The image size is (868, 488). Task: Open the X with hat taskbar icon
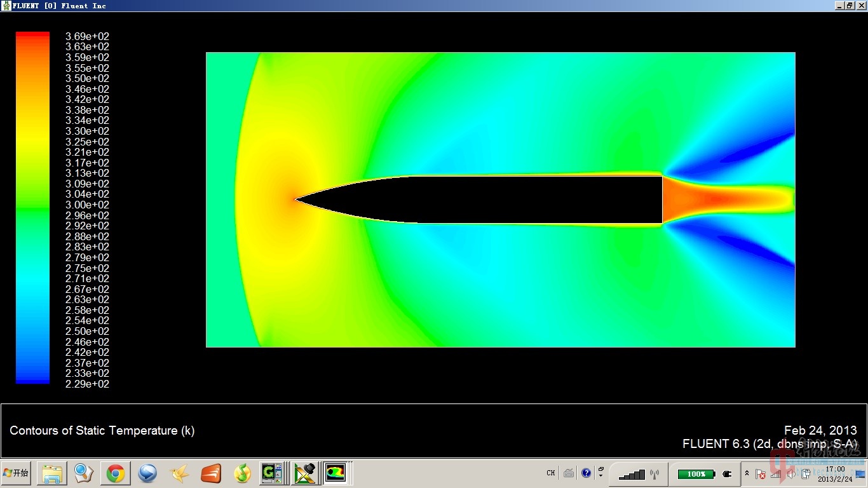[304, 473]
